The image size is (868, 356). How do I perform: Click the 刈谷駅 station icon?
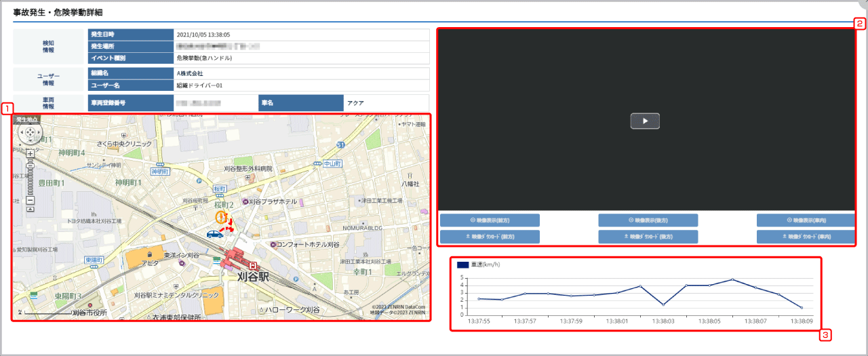(253, 265)
